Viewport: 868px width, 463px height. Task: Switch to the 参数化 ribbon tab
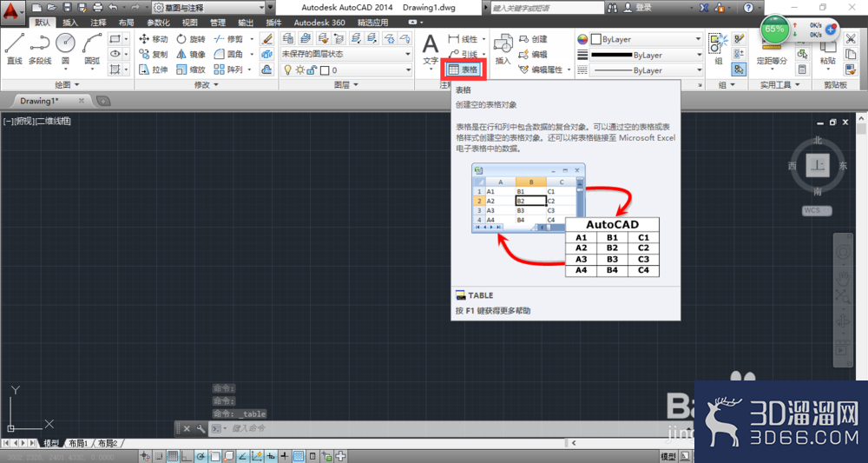[x=158, y=23]
